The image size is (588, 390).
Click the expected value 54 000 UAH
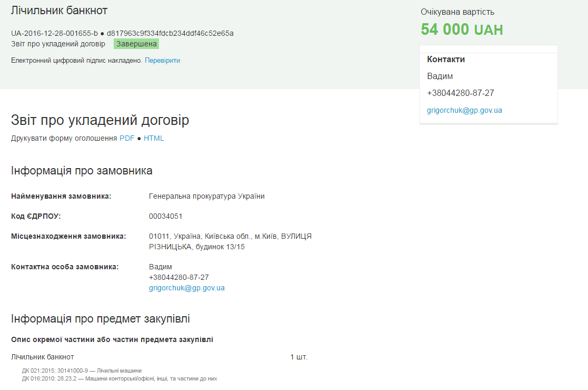click(462, 30)
